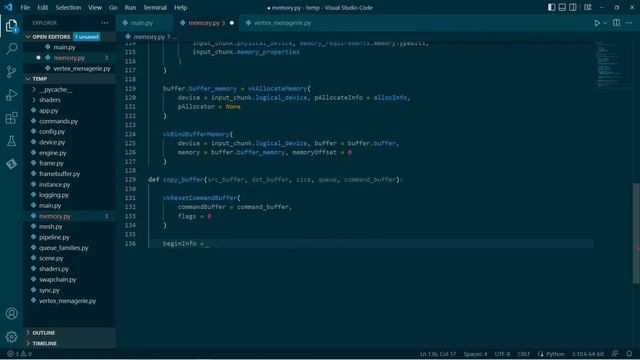Open the Customize Layout icon
The width and height of the screenshot is (640, 360).
(x=588, y=7)
